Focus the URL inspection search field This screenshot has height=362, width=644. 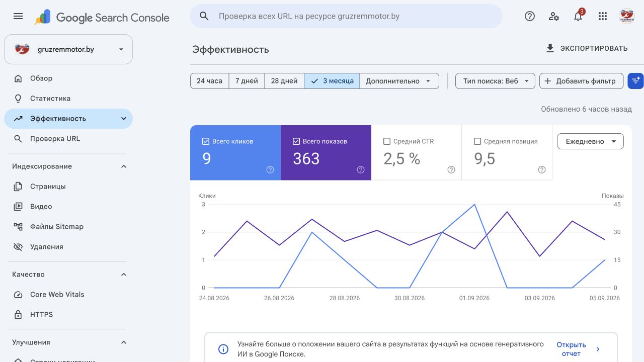[346, 16]
